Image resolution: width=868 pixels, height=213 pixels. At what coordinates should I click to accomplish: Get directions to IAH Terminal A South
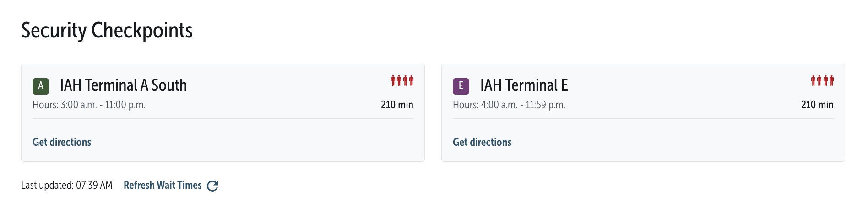point(62,142)
